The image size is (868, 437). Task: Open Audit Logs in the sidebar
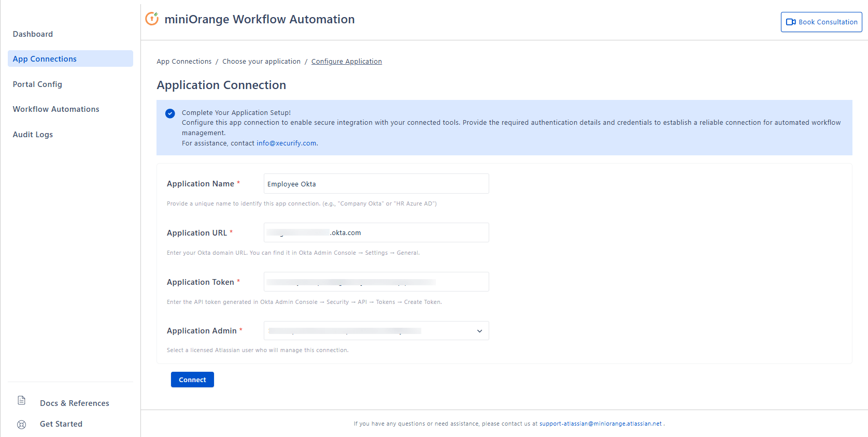70,135
